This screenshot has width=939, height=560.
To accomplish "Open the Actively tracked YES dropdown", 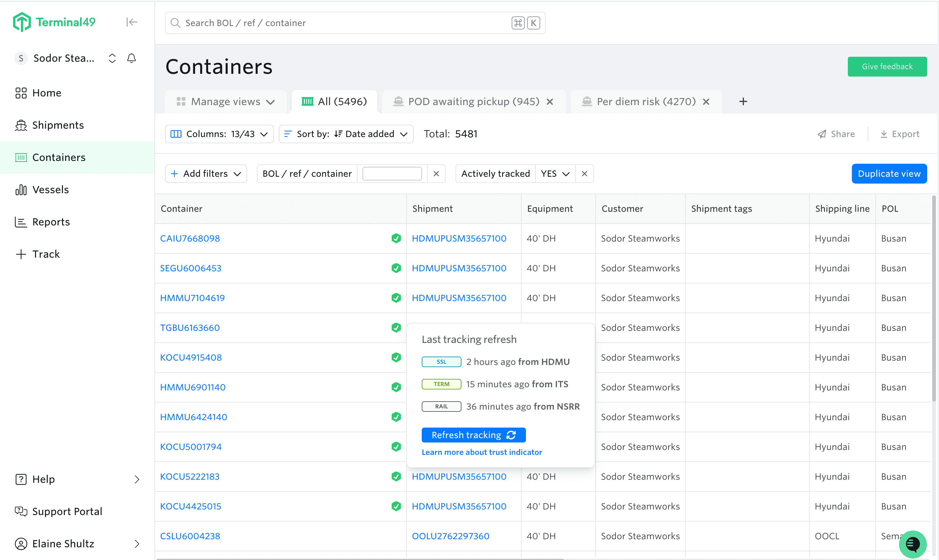I will pos(555,174).
